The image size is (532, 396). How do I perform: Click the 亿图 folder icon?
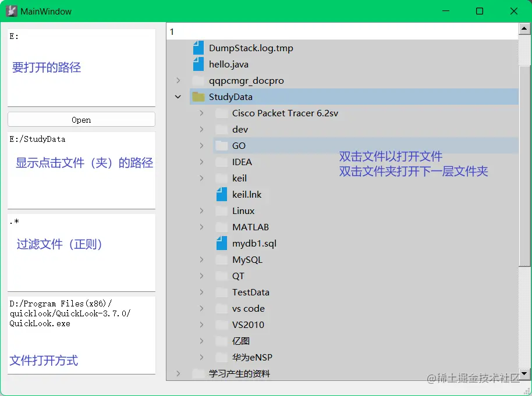[222, 341]
